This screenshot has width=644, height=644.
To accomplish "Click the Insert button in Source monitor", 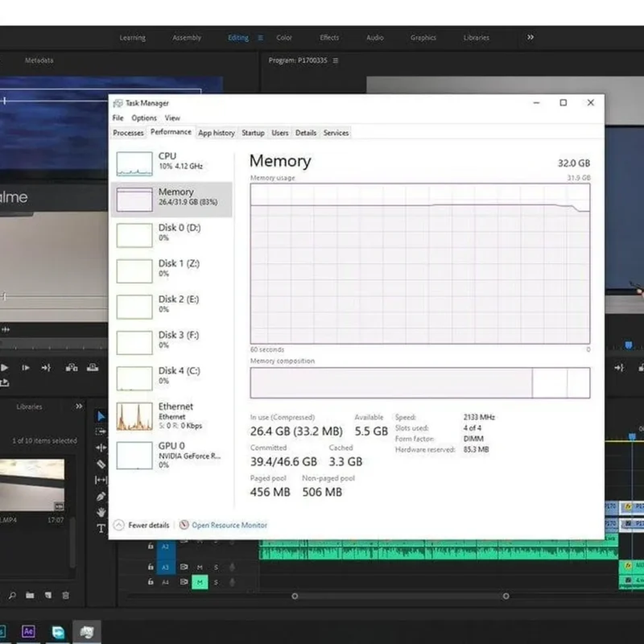I will pyautogui.click(x=72, y=368).
